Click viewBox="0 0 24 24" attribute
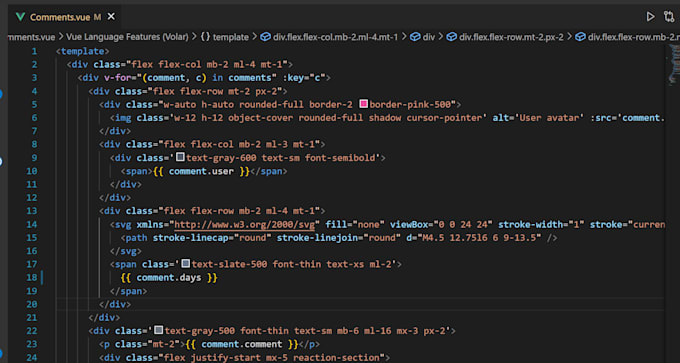 pyautogui.click(x=441, y=225)
